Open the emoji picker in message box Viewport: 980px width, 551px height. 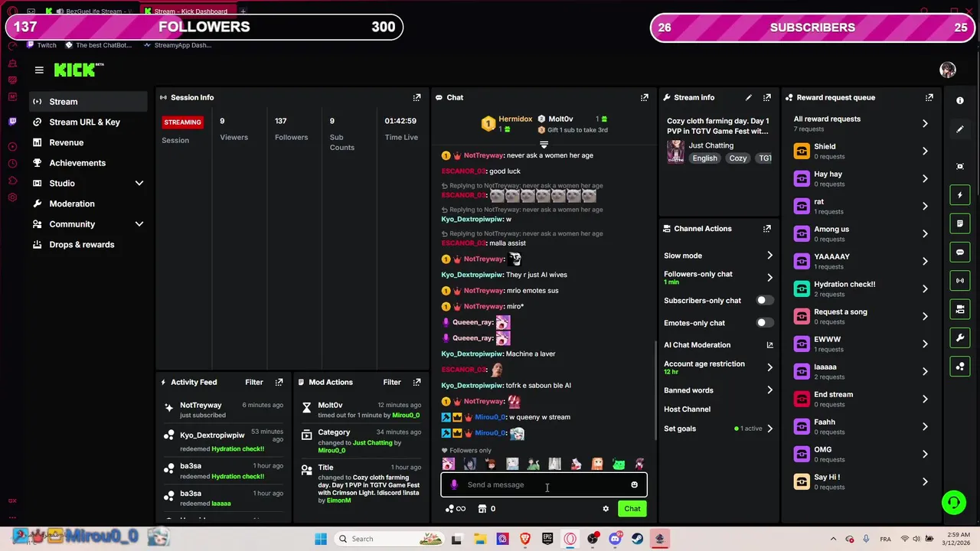[634, 484]
